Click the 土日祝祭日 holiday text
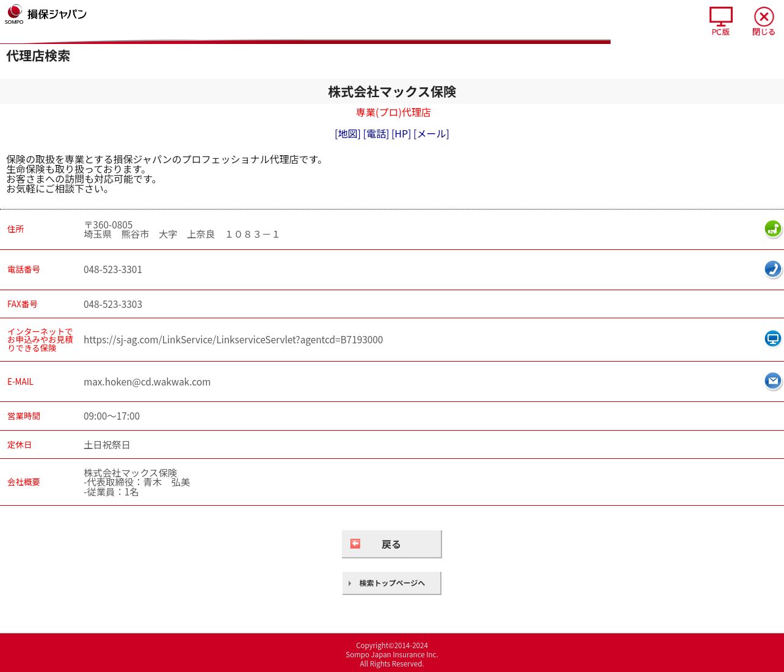 pyautogui.click(x=107, y=445)
